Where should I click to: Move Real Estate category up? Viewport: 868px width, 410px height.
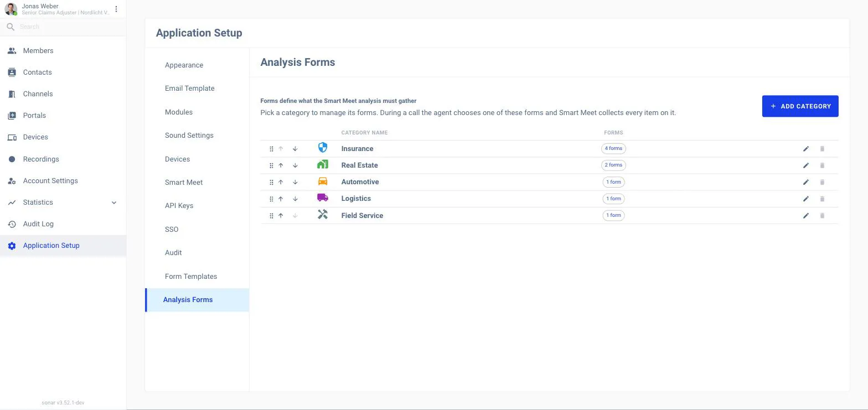(x=281, y=165)
